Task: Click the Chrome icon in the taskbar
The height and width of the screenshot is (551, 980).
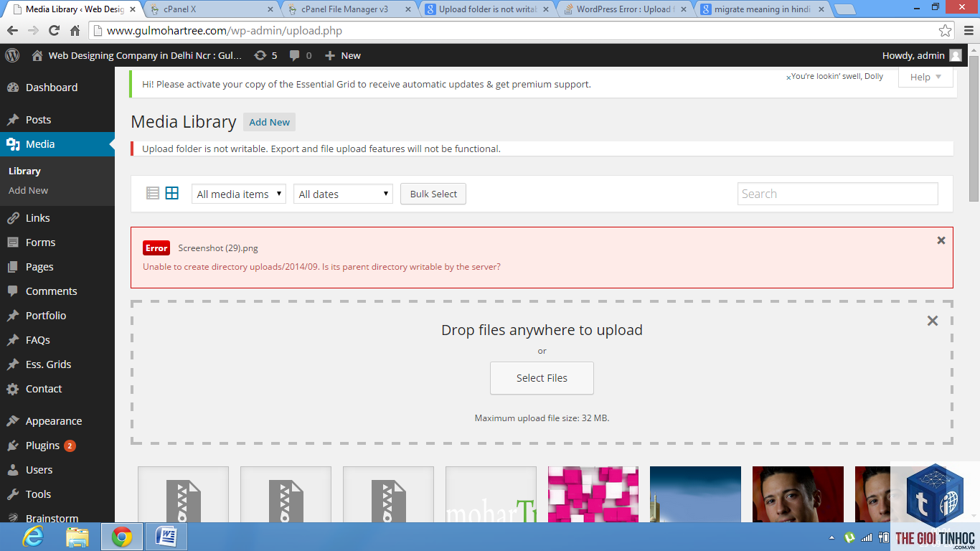Action: click(x=121, y=537)
